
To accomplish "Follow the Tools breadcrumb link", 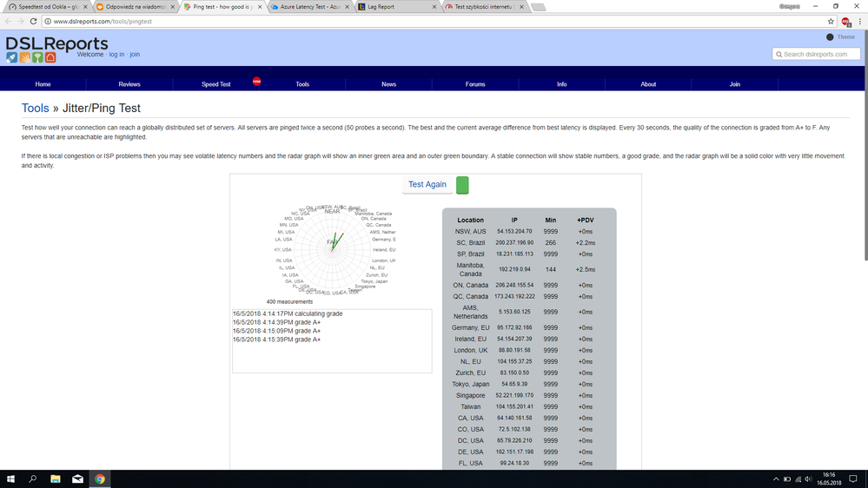I will (35, 109).
